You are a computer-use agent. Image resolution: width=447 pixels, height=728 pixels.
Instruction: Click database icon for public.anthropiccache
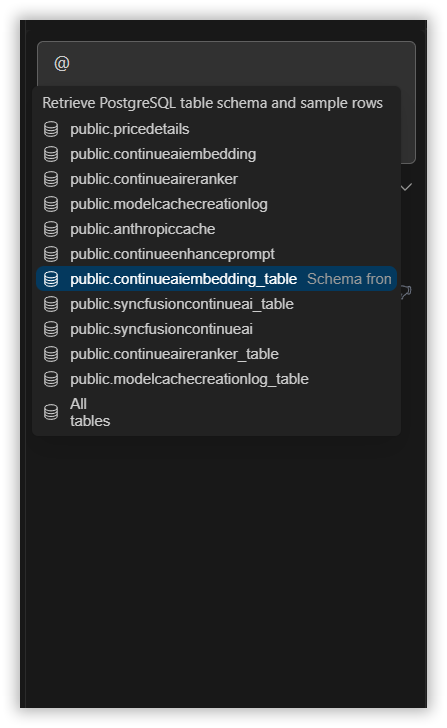coord(51,229)
